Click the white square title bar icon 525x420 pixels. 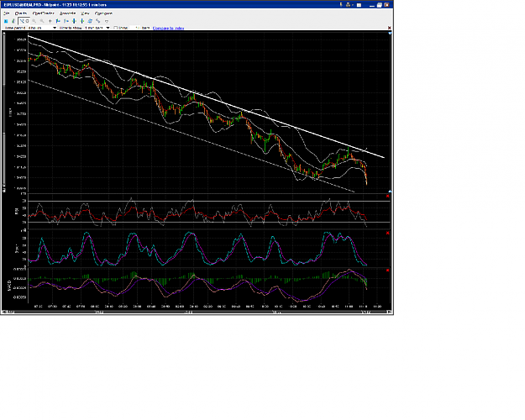359,5
